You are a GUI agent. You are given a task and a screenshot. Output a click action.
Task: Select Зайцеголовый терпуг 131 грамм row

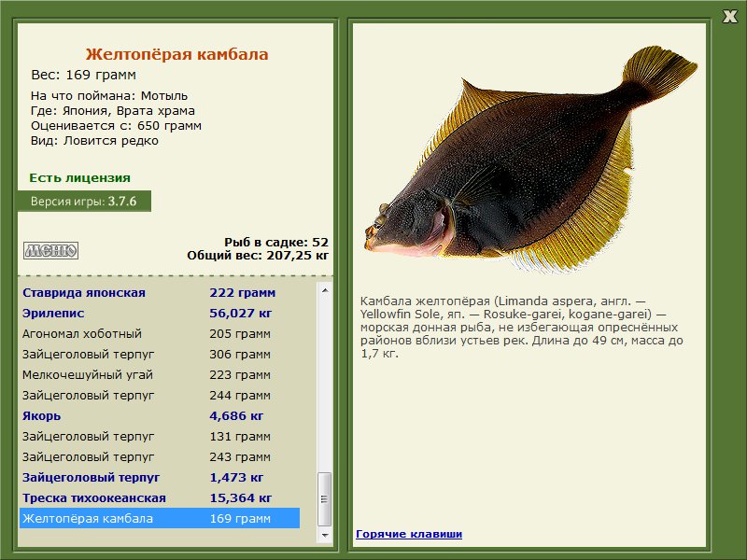(x=160, y=436)
